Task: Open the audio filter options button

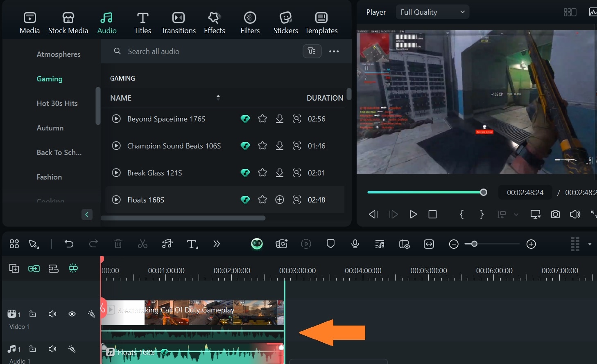Action: tap(312, 51)
